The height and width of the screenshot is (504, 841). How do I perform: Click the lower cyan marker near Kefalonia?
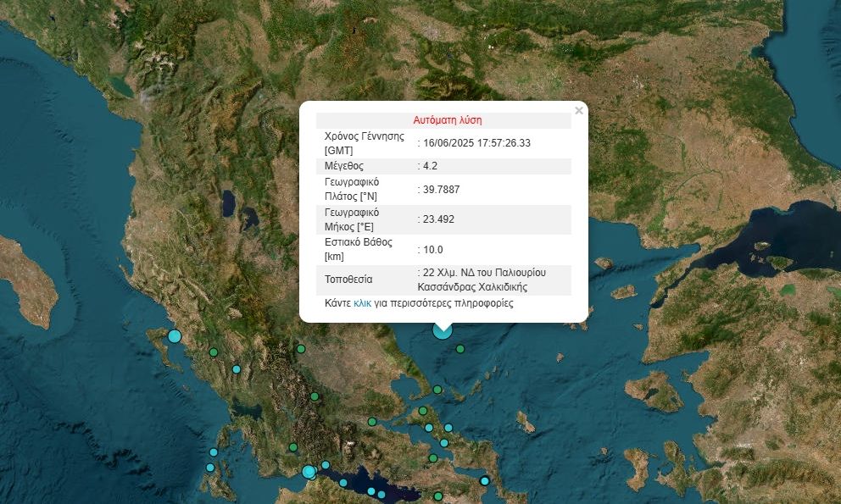click(x=210, y=468)
